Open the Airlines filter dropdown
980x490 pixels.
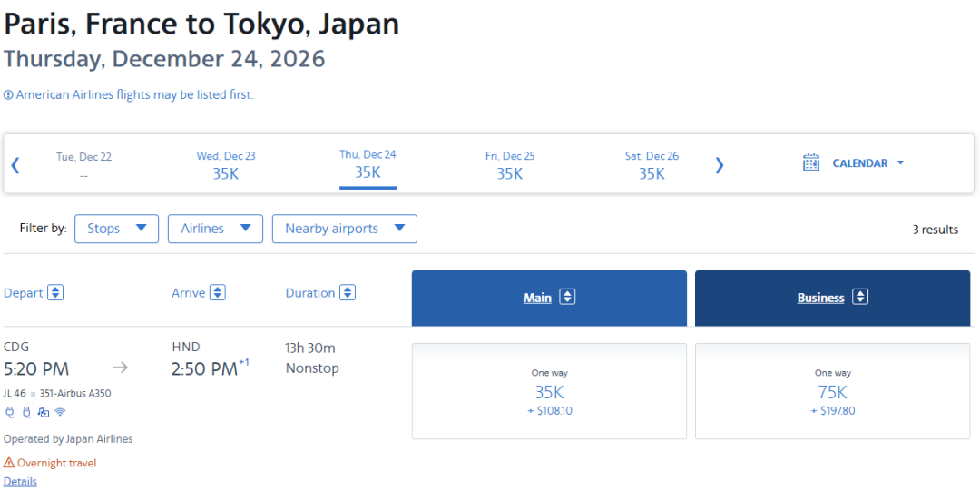click(216, 229)
